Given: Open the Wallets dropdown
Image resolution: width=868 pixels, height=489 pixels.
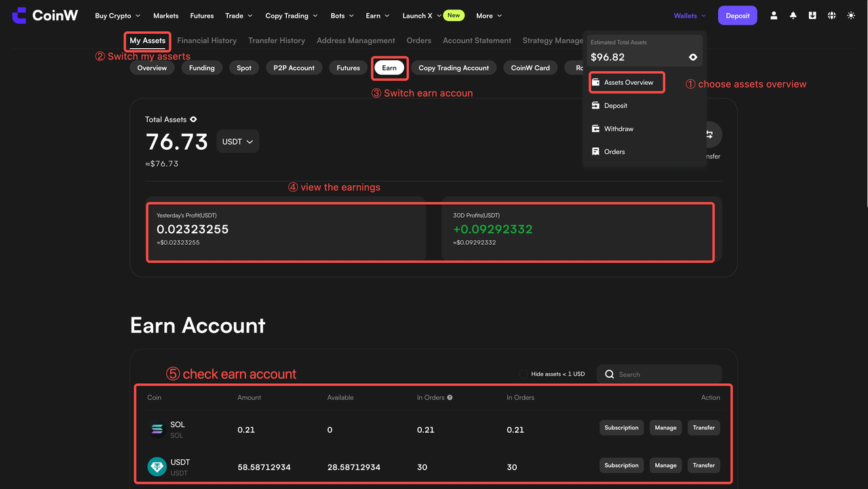Looking at the screenshot, I should [x=690, y=16].
